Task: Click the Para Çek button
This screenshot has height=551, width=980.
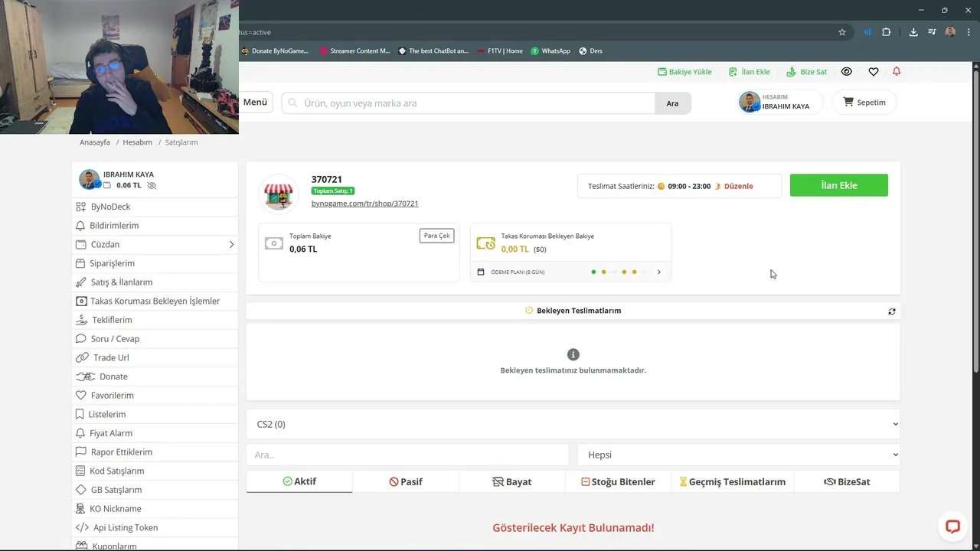Action: (436, 236)
